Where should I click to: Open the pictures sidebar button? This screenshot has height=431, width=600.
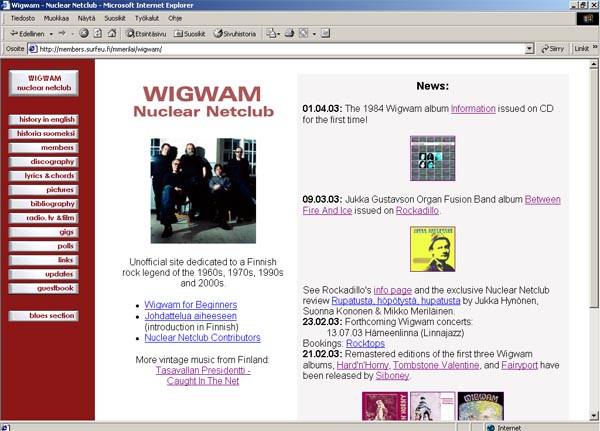pos(44,190)
